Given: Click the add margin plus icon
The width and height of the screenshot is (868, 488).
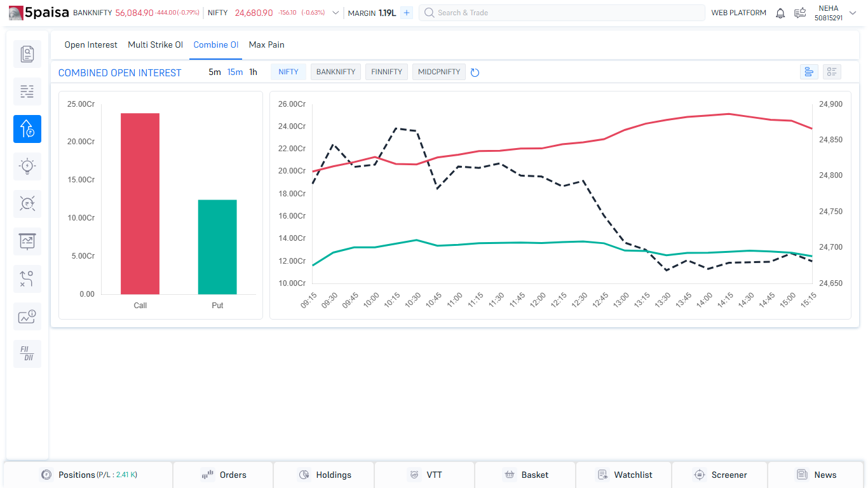Looking at the screenshot, I should click(407, 13).
